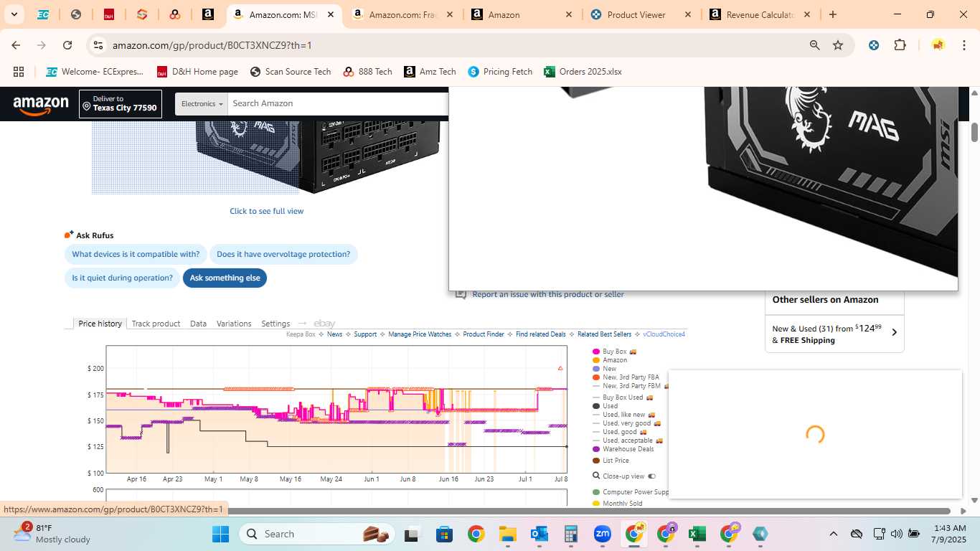Toggle New series in Keepa legend
The height and width of the screenshot is (551, 980).
pos(604,369)
